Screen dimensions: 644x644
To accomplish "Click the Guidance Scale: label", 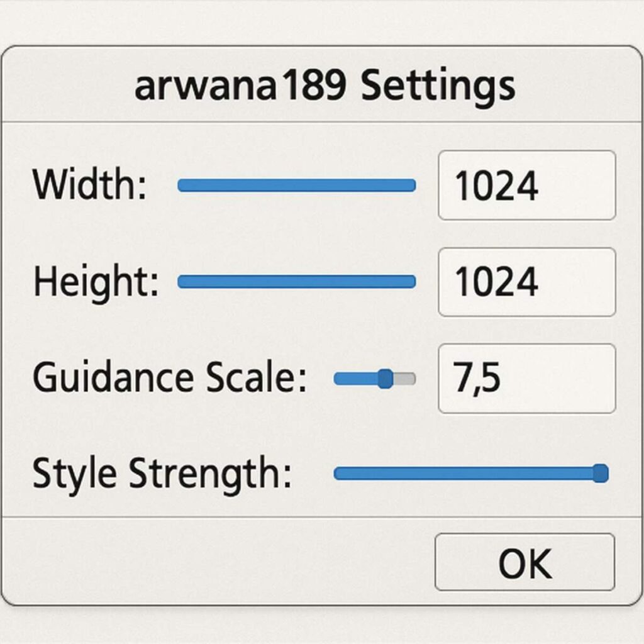I will coord(170,377).
